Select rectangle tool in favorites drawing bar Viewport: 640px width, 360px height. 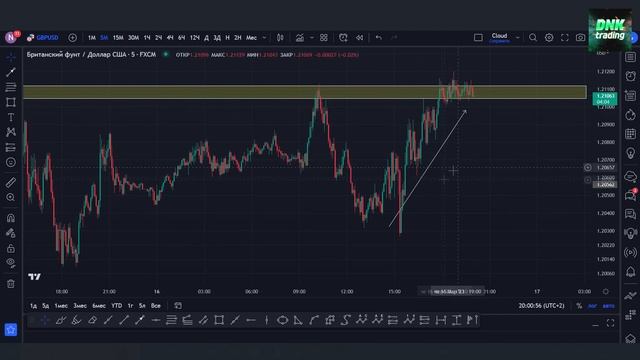pyautogui.click(x=219, y=320)
